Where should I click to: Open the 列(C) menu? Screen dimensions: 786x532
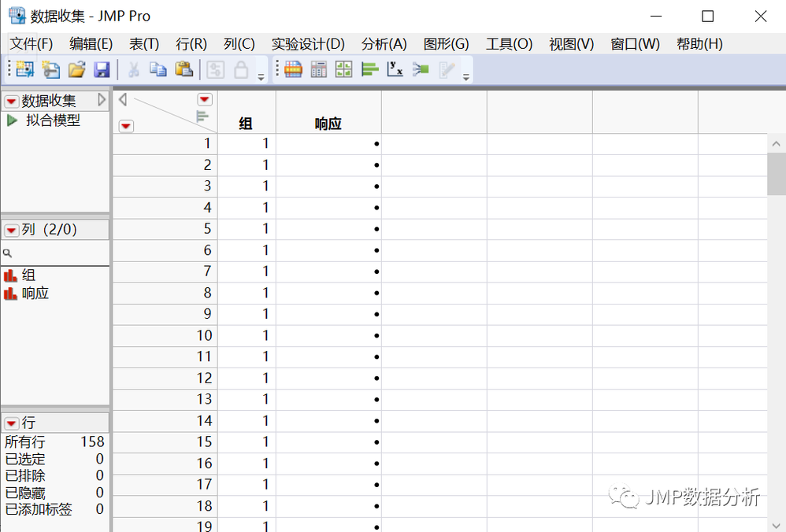[x=239, y=44]
